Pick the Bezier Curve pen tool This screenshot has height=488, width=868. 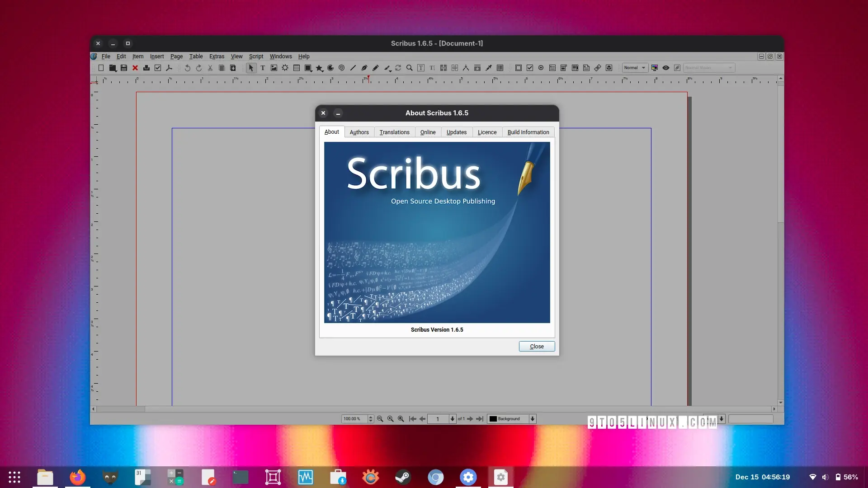click(x=364, y=68)
